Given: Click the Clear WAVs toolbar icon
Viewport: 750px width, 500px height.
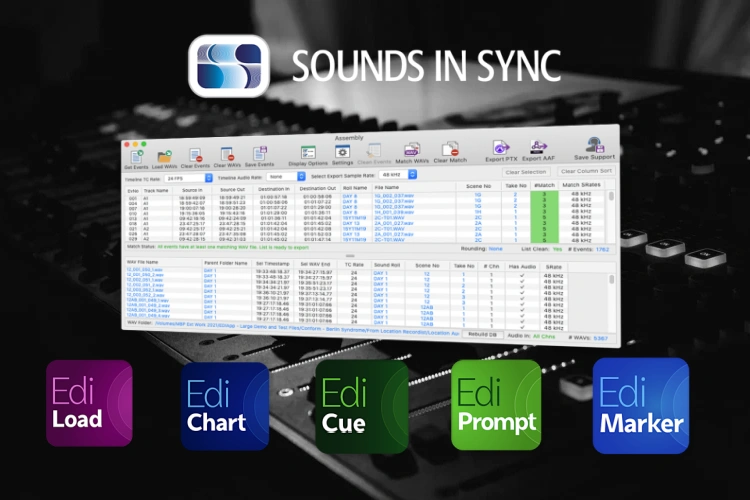Looking at the screenshot, I should tap(227, 155).
